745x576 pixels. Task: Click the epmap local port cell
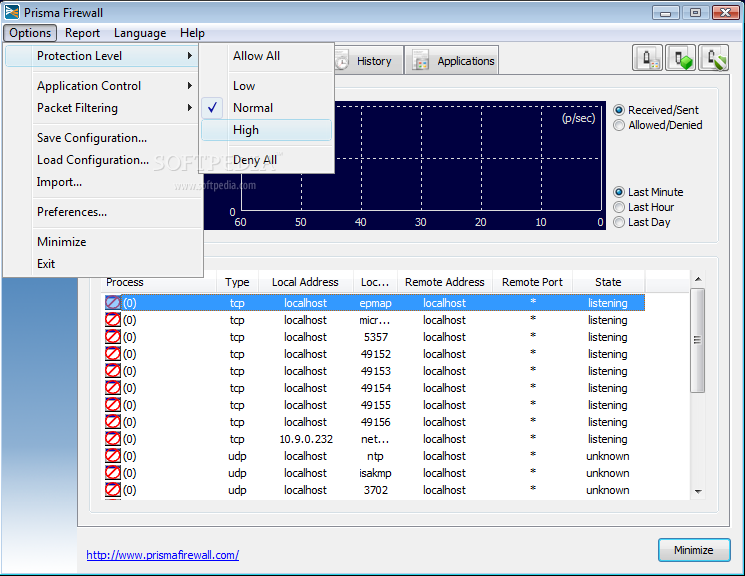click(x=375, y=303)
